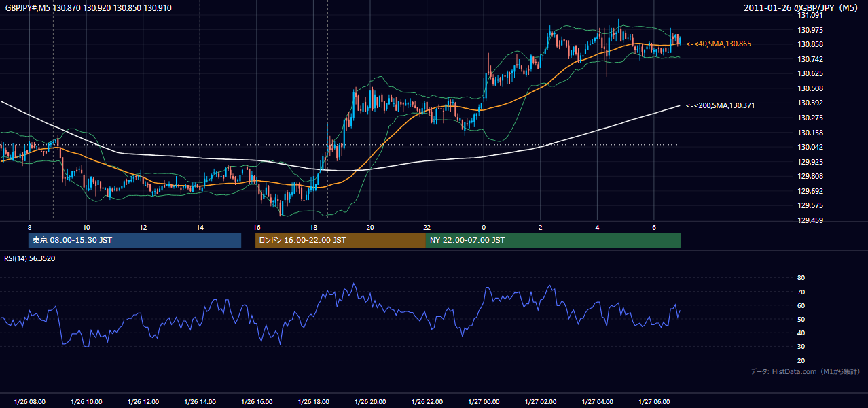868x408 pixels.
Task: Click RSI scale level 30
Action: click(x=801, y=347)
